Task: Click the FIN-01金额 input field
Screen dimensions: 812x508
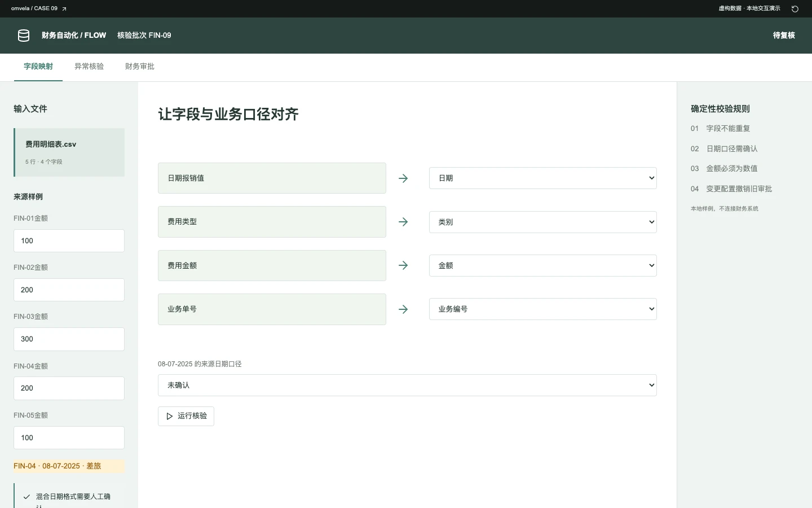Action: [x=69, y=241]
